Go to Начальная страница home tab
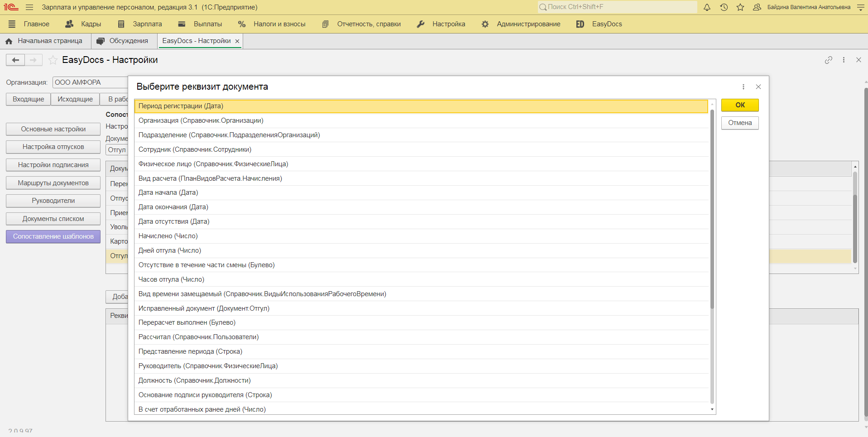Viewport: 868px width, 437px height. [x=45, y=41]
